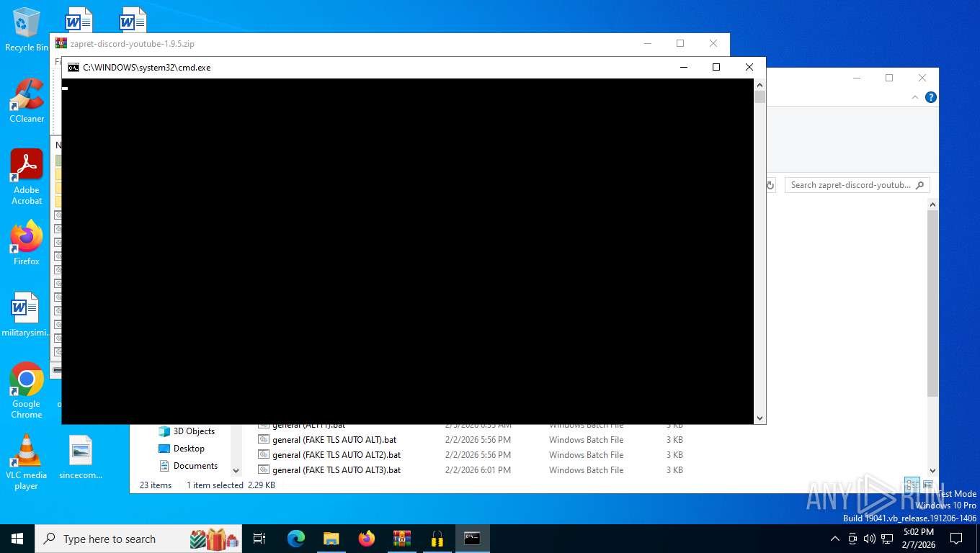This screenshot has width=980, height=553.
Task: Click the cmd window scroll-down arrow
Action: 759,418
